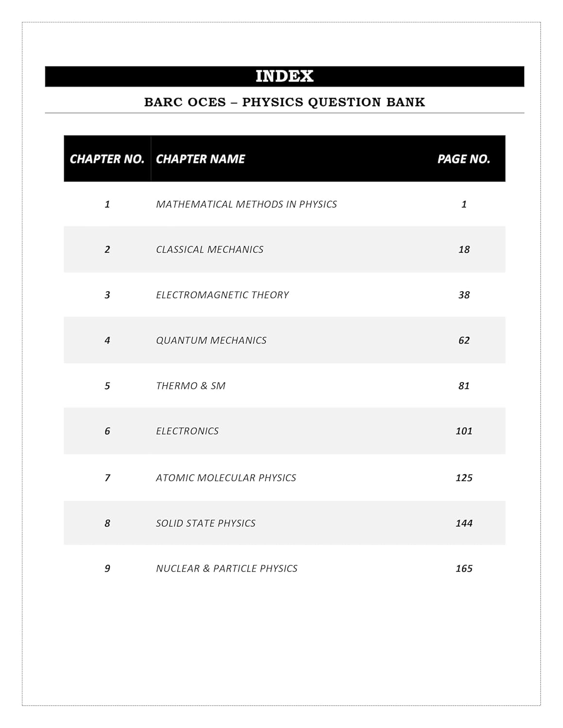The height and width of the screenshot is (728, 563).
Task: Click the BARC OCES Physics Question Bank heading
Action: point(284,102)
